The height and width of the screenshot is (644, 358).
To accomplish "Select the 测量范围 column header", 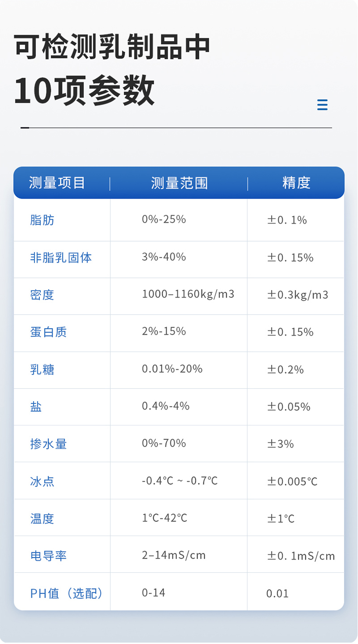I will [x=179, y=183].
